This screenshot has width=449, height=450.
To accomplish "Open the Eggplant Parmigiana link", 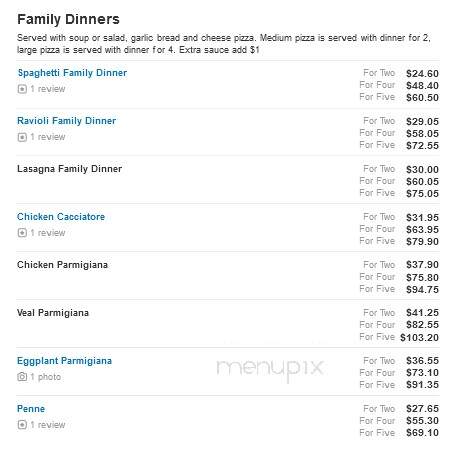I will 64,361.
